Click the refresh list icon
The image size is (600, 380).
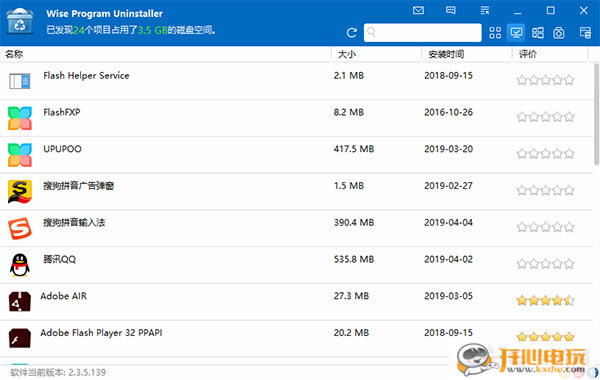tap(352, 33)
